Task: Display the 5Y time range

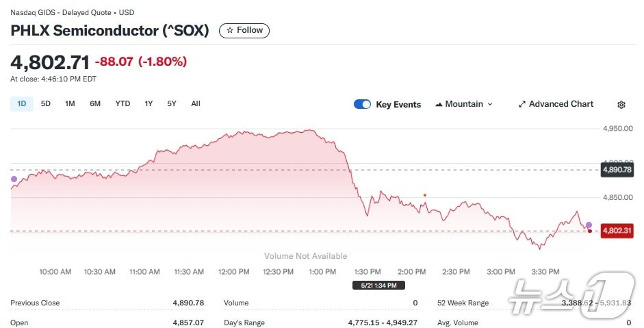Action: 172,104
